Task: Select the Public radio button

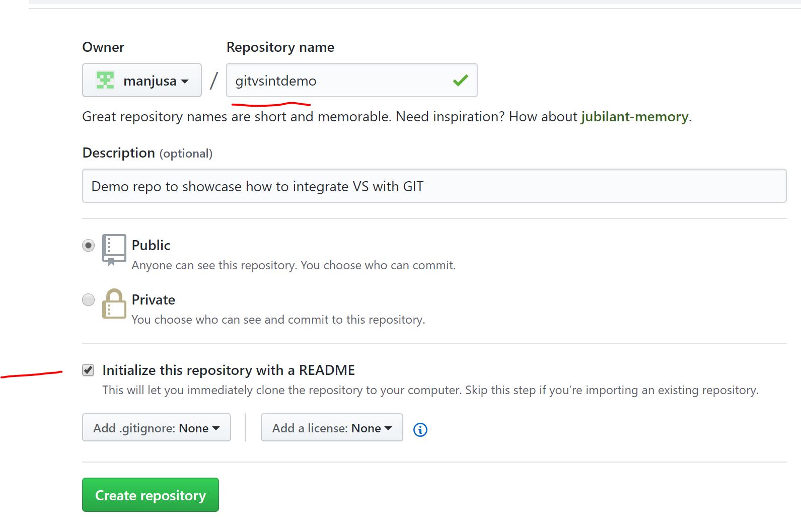Action: (x=89, y=246)
